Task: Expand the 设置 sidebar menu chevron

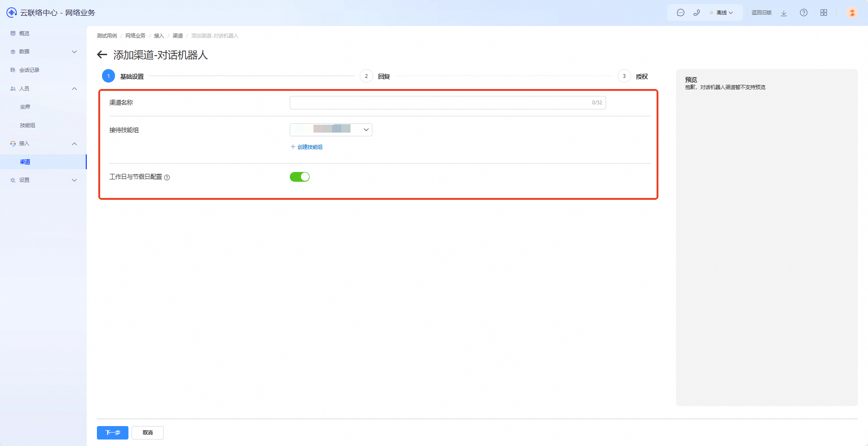Action: tap(74, 180)
